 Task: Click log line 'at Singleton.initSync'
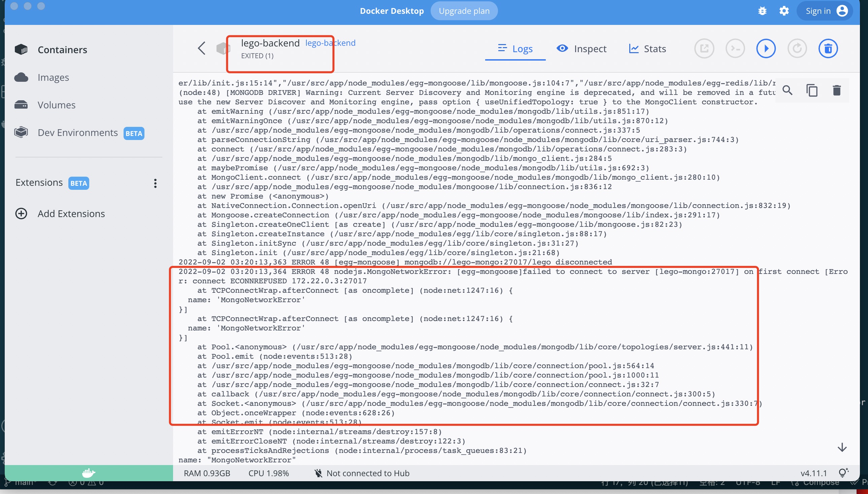click(x=388, y=243)
